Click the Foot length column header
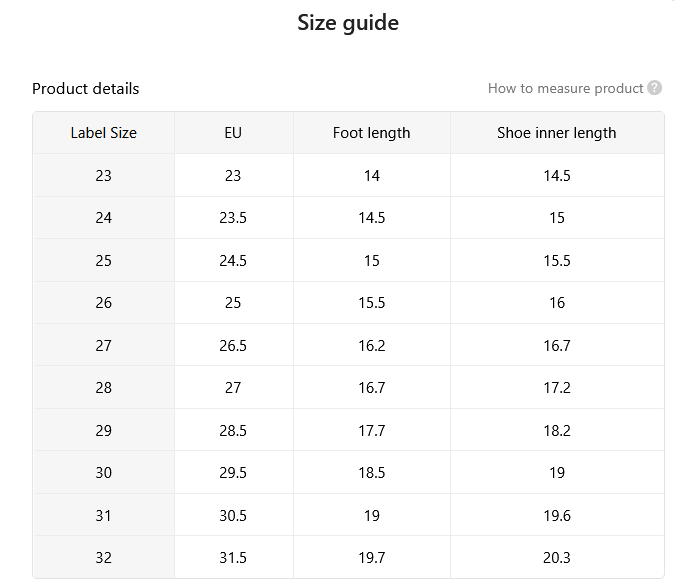678x588 pixels. click(371, 133)
